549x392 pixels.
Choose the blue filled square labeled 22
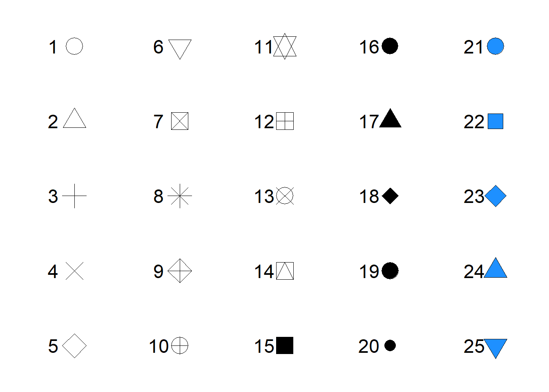point(495,121)
